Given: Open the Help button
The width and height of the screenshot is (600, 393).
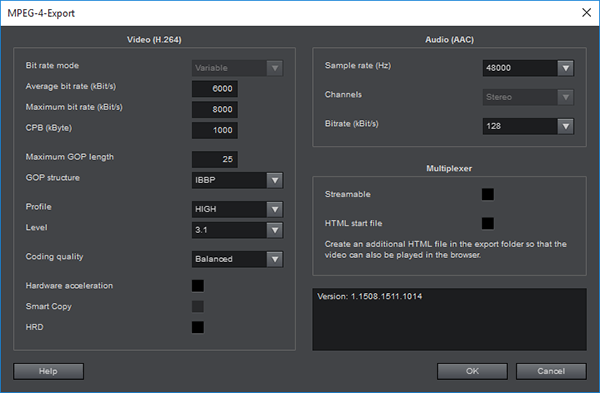Looking at the screenshot, I should click(x=48, y=371).
